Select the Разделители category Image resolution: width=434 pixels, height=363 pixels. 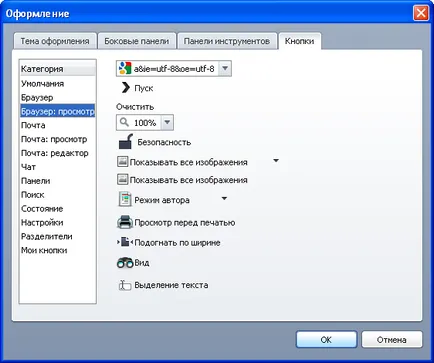pos(57,236)
